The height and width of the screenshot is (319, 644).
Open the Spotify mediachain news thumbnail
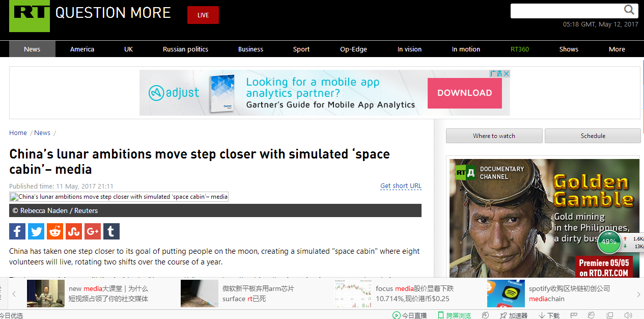coord(506,294)
